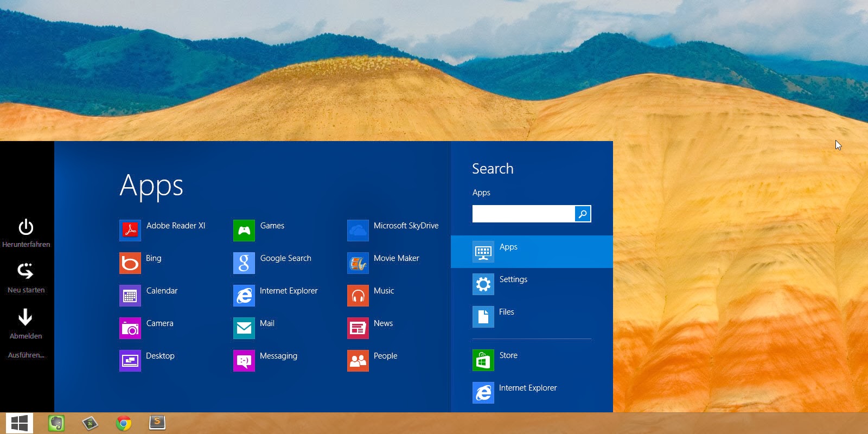868x434 pixels.
Task: Click the 'Herunterfahren' text label
Action: click(26, 245)
